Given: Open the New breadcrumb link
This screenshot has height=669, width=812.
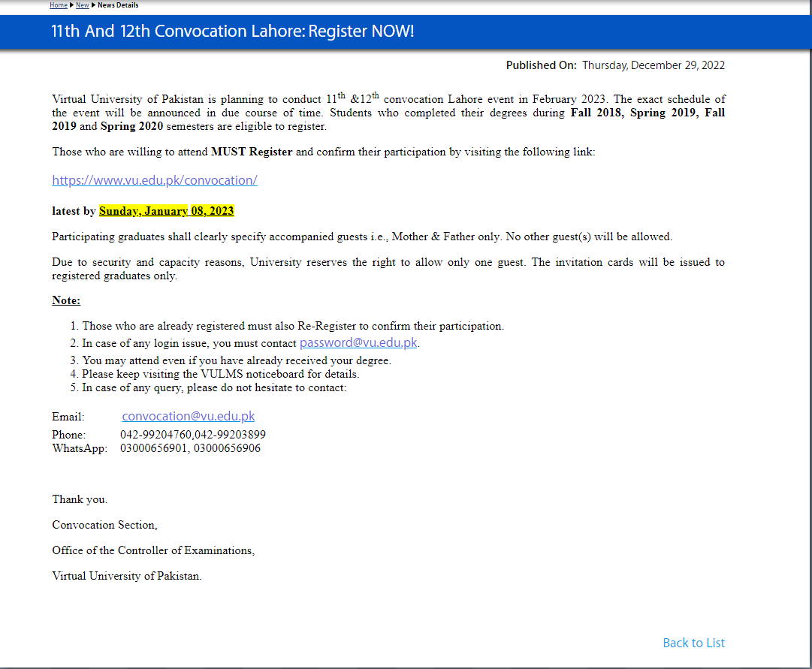Looking at the screenshot, I should coord(83,5).
